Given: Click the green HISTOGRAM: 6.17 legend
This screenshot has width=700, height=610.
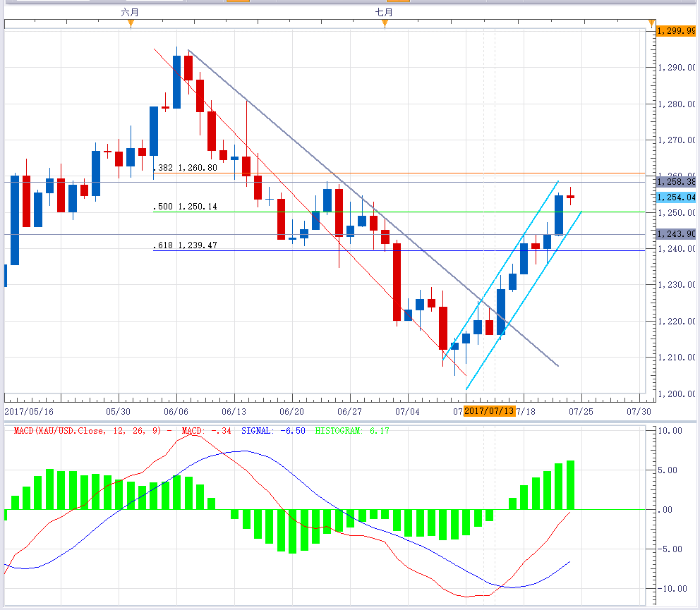Looking at the screenshot, I should [x=351, y=430].
